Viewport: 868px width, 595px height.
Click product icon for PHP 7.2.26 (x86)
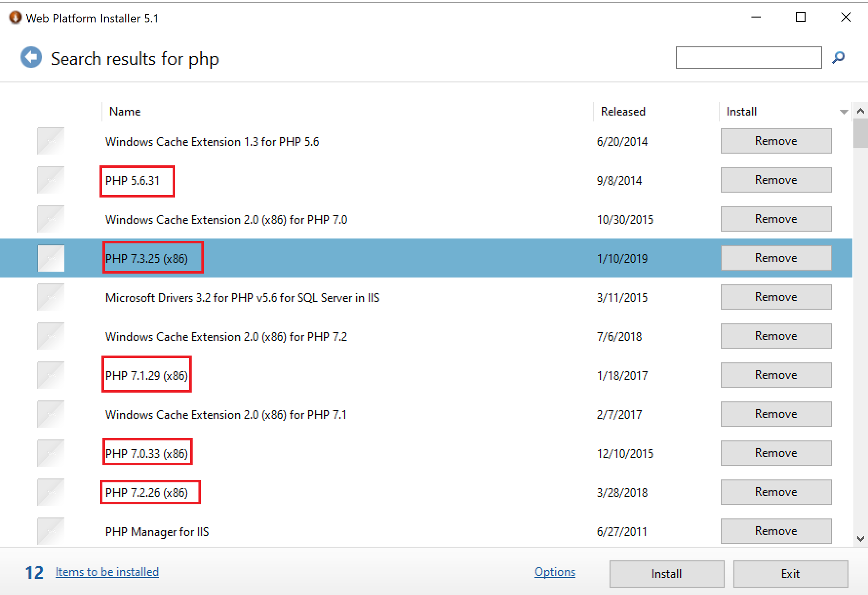point(51,492)
